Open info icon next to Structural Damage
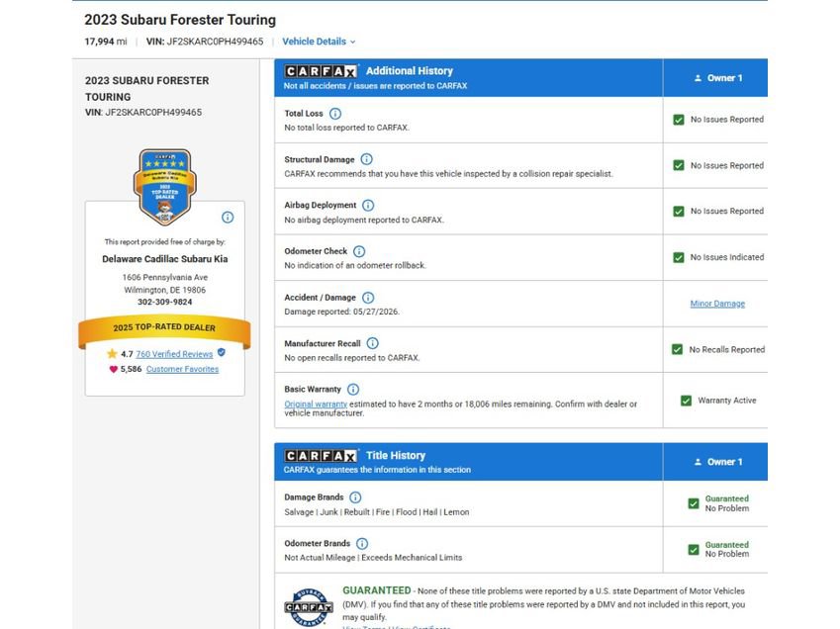 pos(366,159)
